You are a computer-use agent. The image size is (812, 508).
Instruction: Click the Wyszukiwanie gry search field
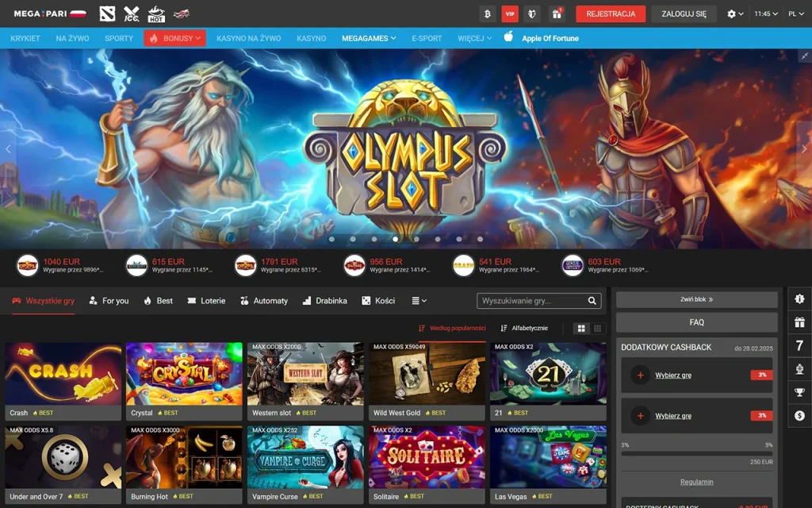pos(539,301)
